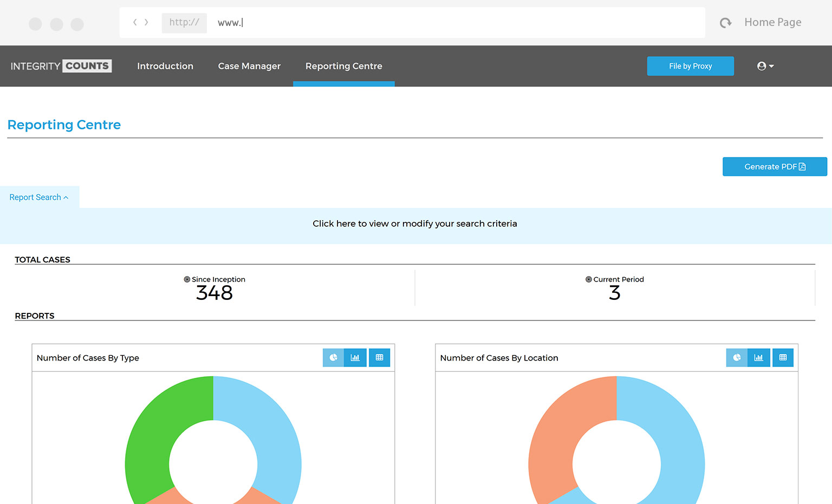Screen dimensions: 832x504
Task: Click to view or modify search criteria
Action: point(415,224)
